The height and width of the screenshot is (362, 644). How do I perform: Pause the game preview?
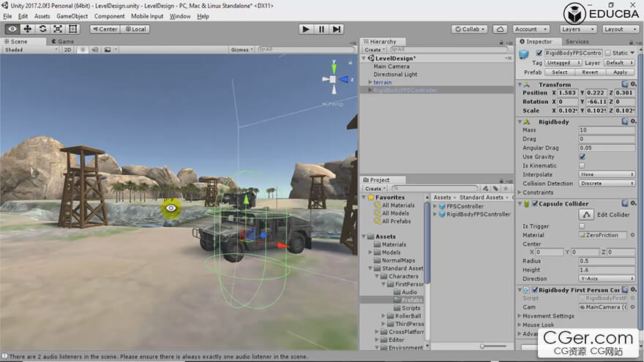(321, 29)
